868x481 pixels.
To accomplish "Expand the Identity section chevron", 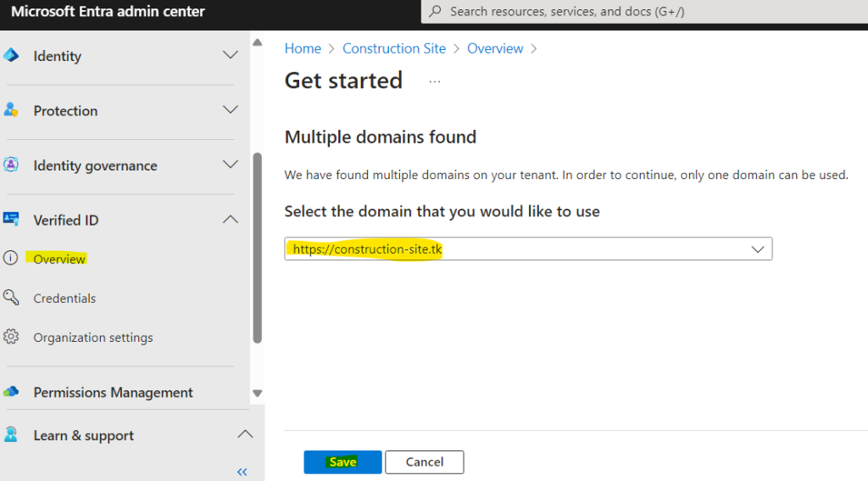I will pos(231,55).
